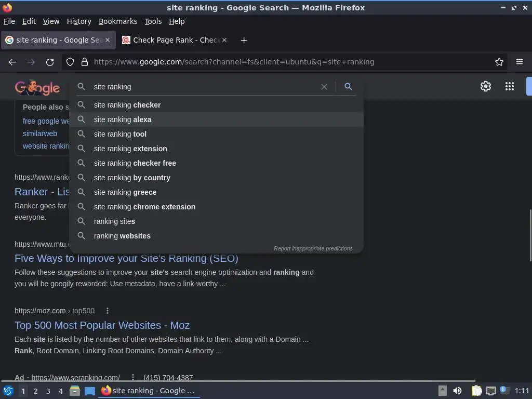Launch file manager from taskbar
Viewport: 532px width, 399px height.
75,391
